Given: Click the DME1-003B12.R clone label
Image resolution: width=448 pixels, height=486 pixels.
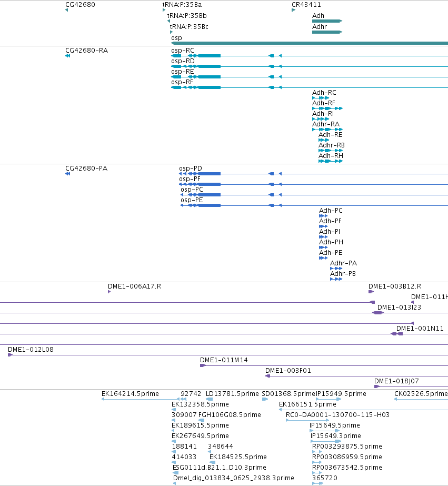Looking at the screenshot, I should (x=395, y=286).
